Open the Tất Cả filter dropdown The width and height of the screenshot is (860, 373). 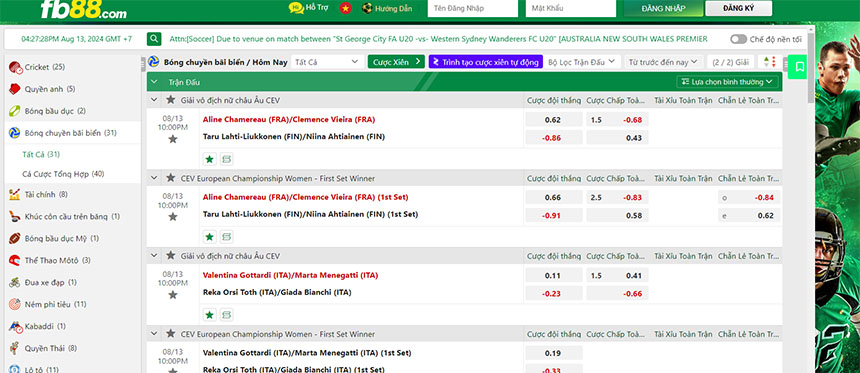pos(327,62)
